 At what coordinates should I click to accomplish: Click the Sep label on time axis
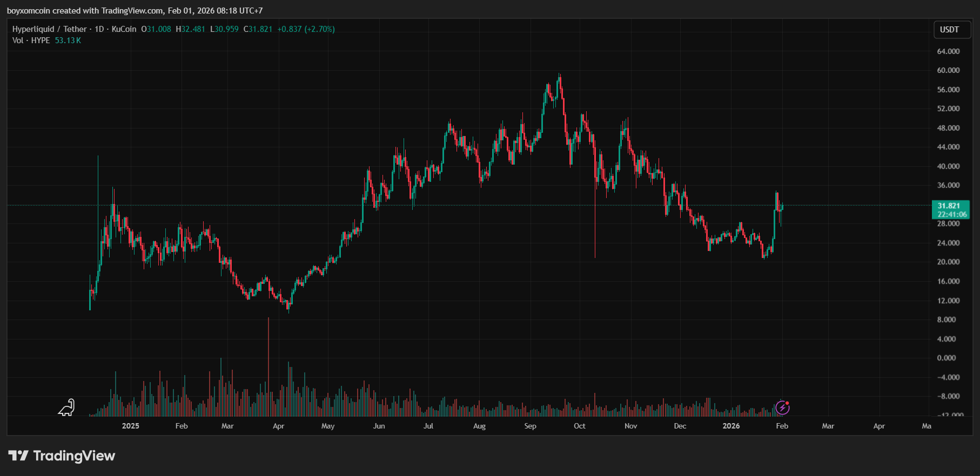[x=530, y=426]
